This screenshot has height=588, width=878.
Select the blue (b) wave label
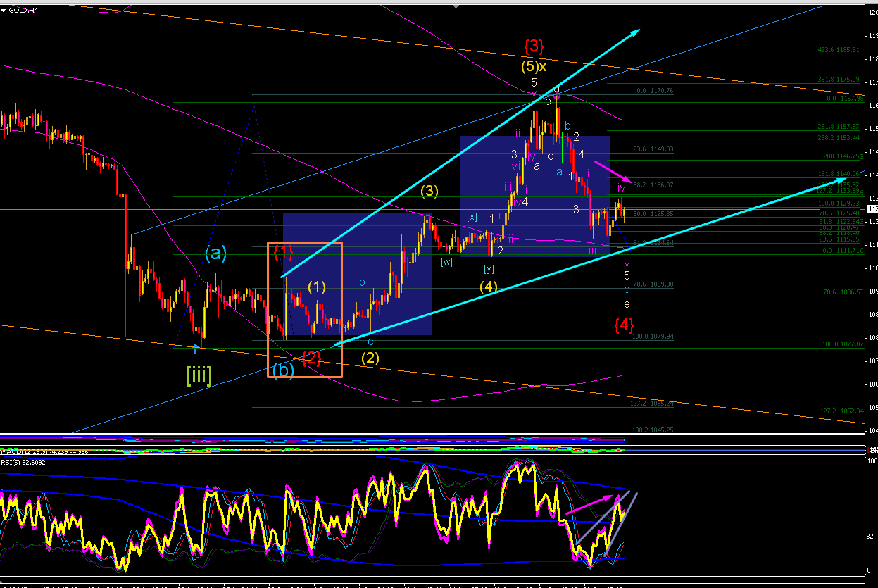coord(282,369)
